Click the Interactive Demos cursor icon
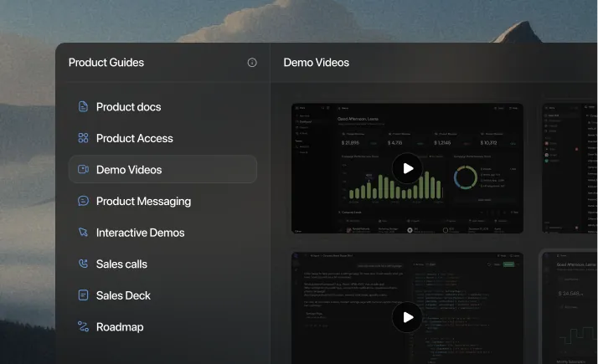Screen dimensions: 598x364 [83, 232]
